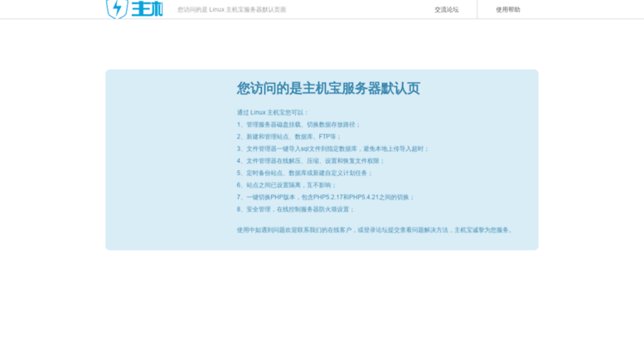Viewport: 644px width, 351px height.
Task: Click item 4 about 在线解压、压缩
Action: (311, 161)
